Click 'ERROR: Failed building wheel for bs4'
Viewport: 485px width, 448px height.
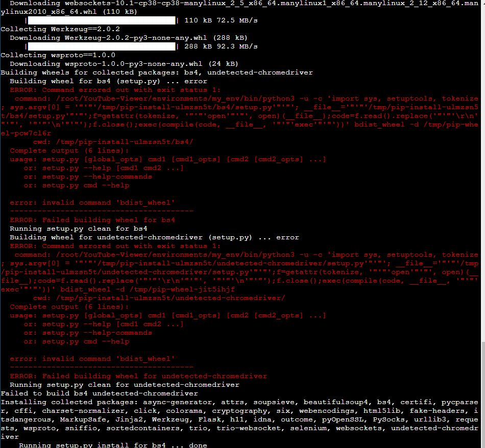coord(92,220)
